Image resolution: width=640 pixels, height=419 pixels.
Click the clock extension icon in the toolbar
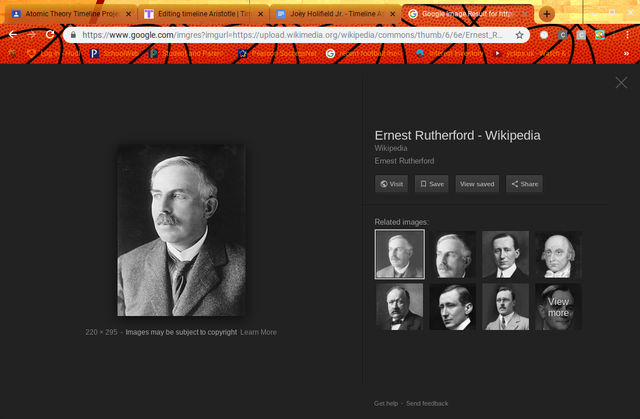[x=544, y=35]
